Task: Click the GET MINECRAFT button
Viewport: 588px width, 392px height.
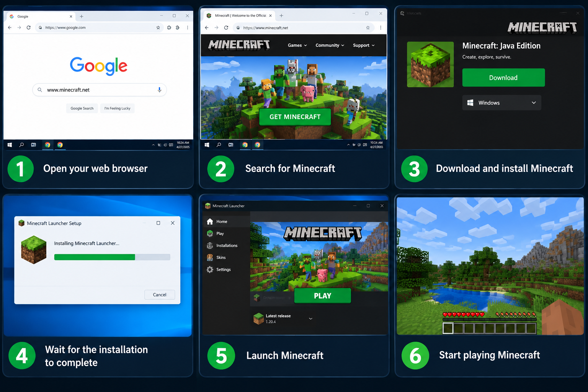Action: click(295, 117)
